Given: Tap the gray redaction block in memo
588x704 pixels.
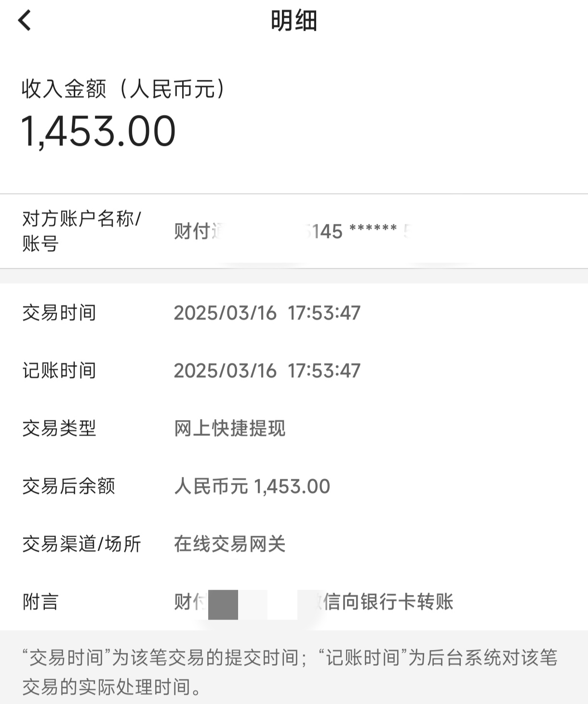Looking at the screenshot, I should [223, 604].
